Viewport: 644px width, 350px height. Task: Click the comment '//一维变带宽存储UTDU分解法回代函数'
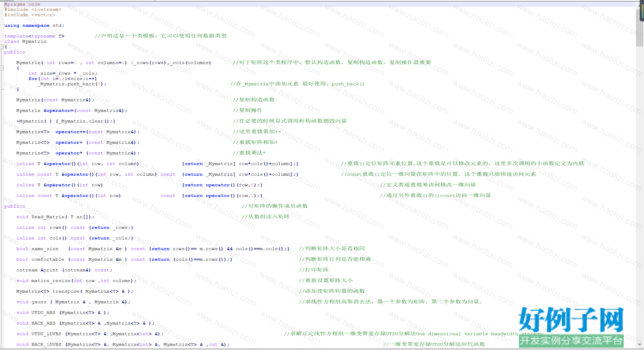434,344
